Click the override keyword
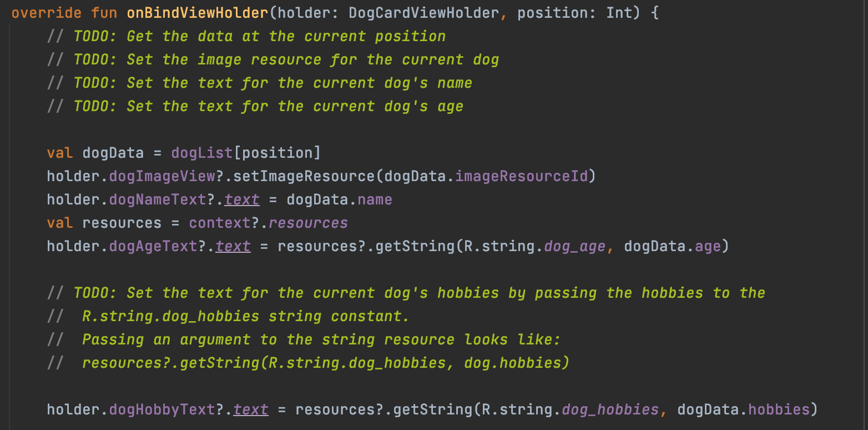The width and height of the screenshot is (868, 430). [x=47, y=13]
